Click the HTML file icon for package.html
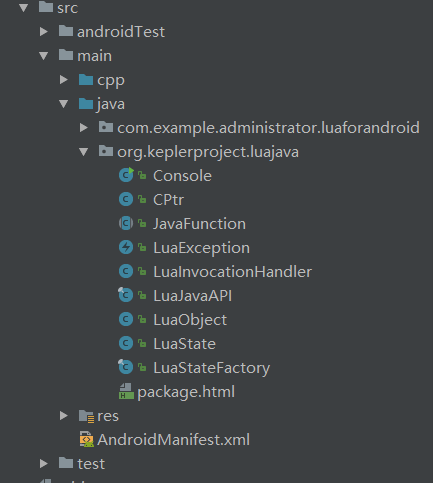Image resolution: width=433 pixels, height=483 pixels. pos(126,391)
